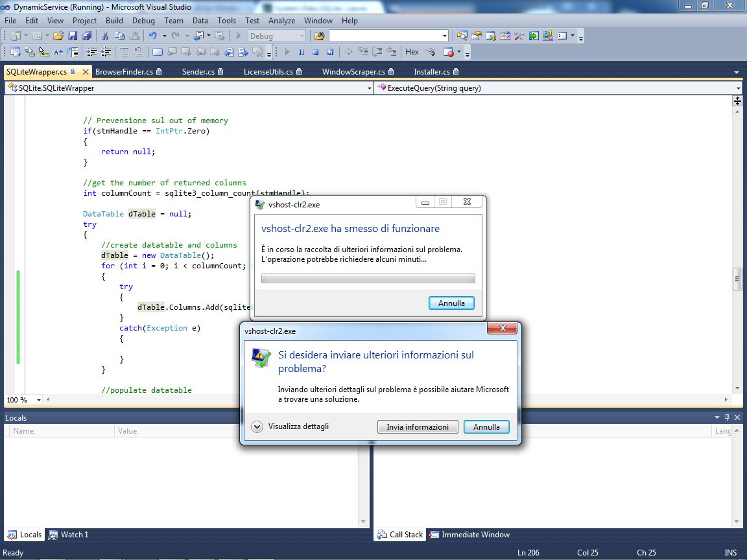Click Stop Debugging square icon
This screenshot has height=560, width=747.
[315, 52]
